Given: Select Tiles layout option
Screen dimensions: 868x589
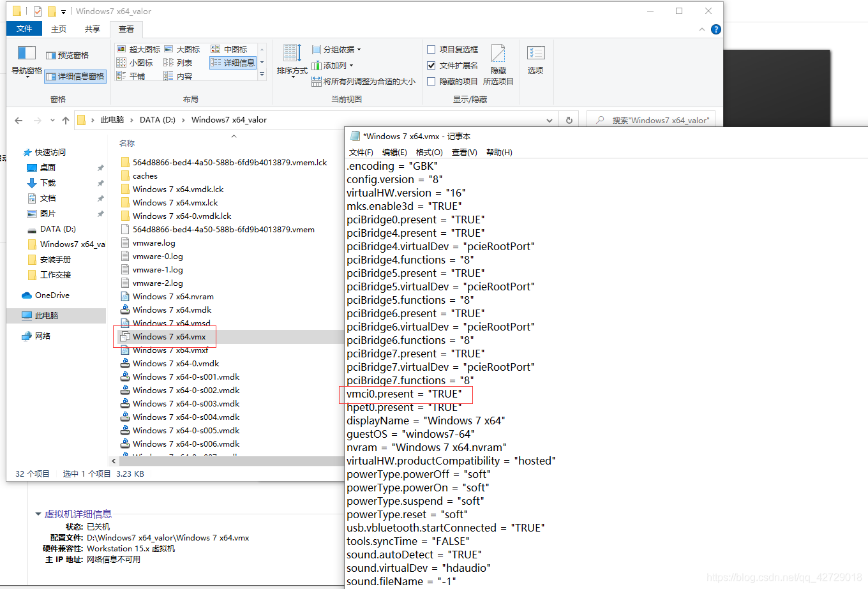Looking at the screenshot, I should [131, 76].
